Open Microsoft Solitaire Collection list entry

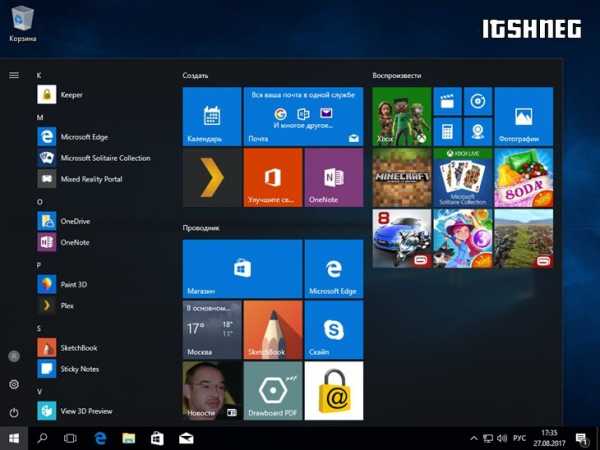94,158
